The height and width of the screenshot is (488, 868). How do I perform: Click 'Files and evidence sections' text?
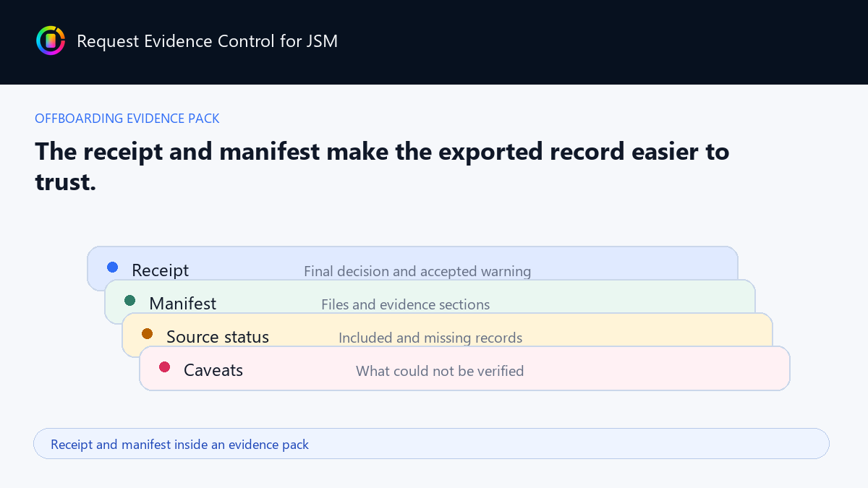(x=405, y=305)
